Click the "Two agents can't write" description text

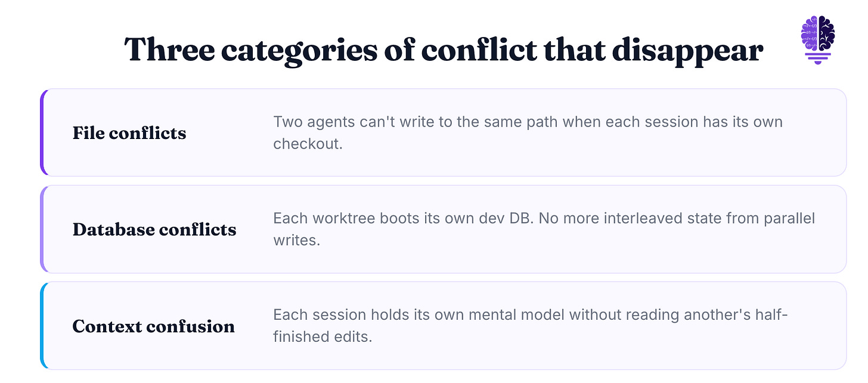click(528, 132)
